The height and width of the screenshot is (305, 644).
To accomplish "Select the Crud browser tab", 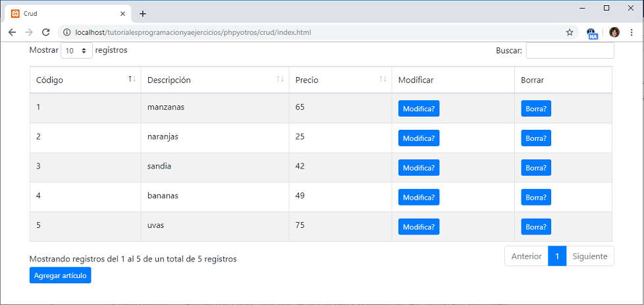I will tap(68, 14).
